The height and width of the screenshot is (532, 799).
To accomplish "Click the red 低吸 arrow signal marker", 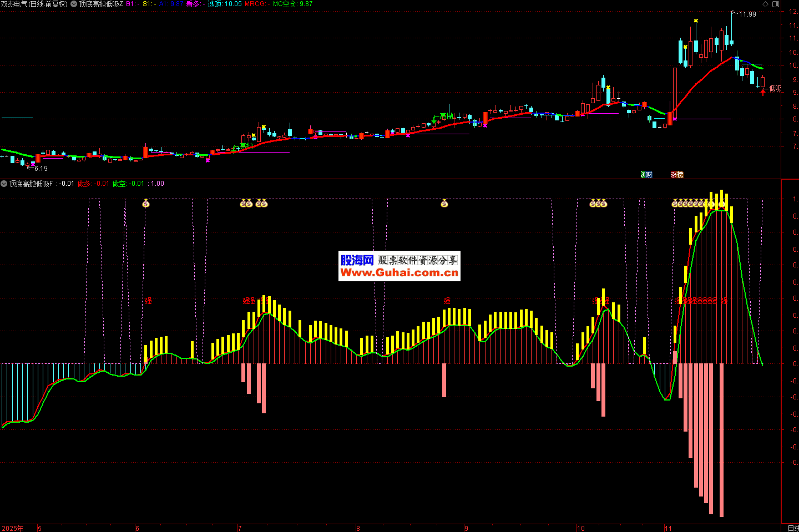I will 763,92.
